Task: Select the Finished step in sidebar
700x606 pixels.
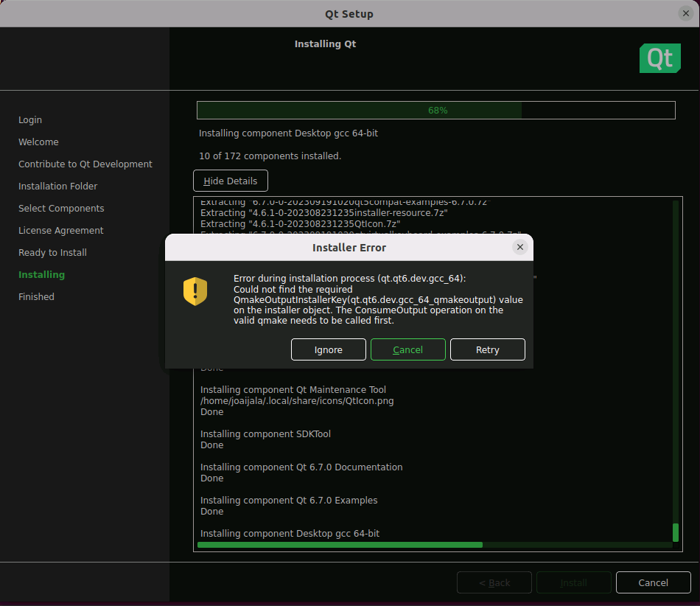Action: pos(36,296)
